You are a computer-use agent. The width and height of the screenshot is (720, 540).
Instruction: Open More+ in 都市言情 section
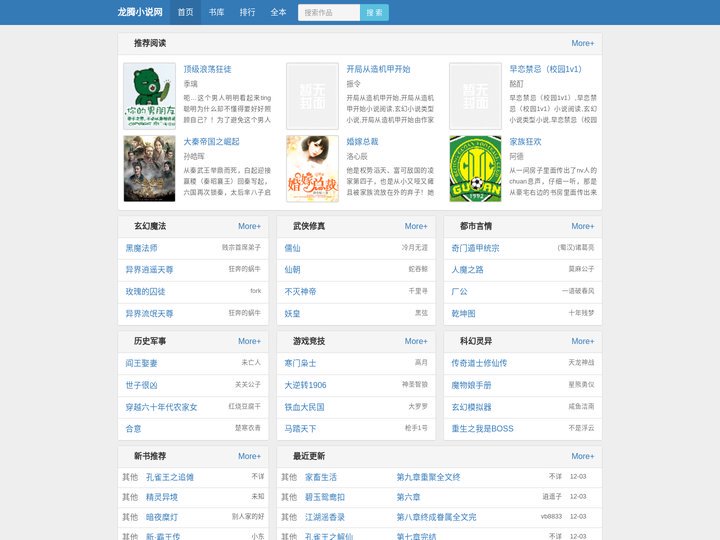[x=583, y=226]
